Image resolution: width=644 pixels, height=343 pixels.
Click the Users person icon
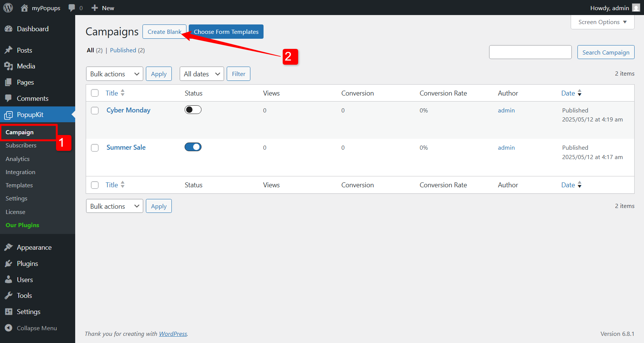[x=9, y=279]
